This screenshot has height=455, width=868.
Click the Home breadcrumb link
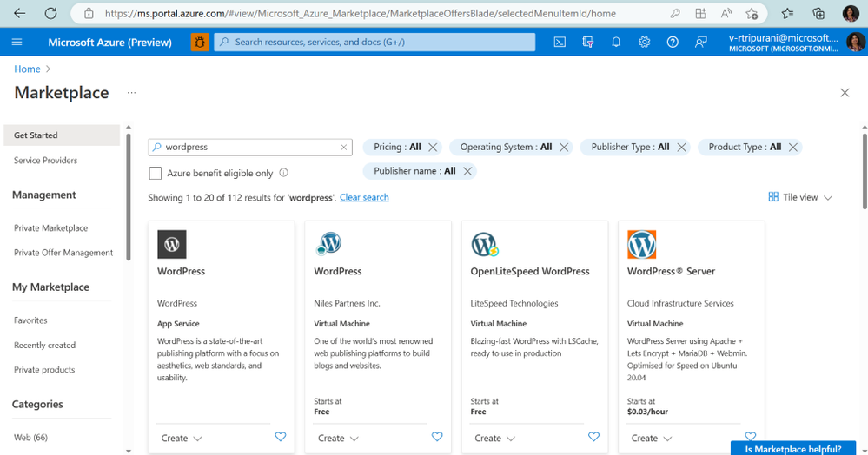click(x=27, y=69)
